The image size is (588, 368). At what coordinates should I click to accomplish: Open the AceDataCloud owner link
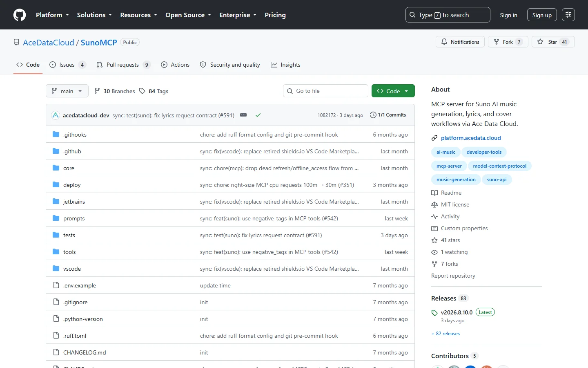tap(49, 43)
